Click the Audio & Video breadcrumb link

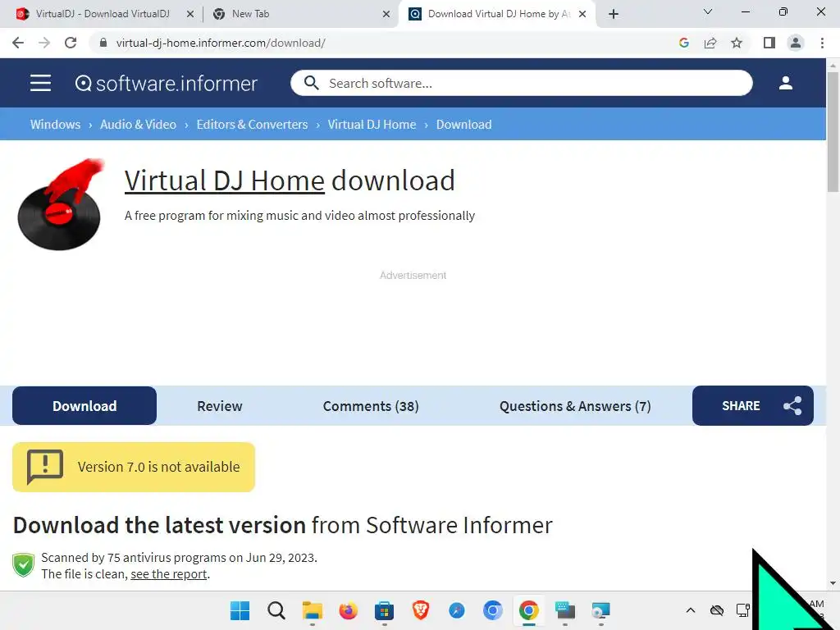pyautogui.click(x=138, y=125)
